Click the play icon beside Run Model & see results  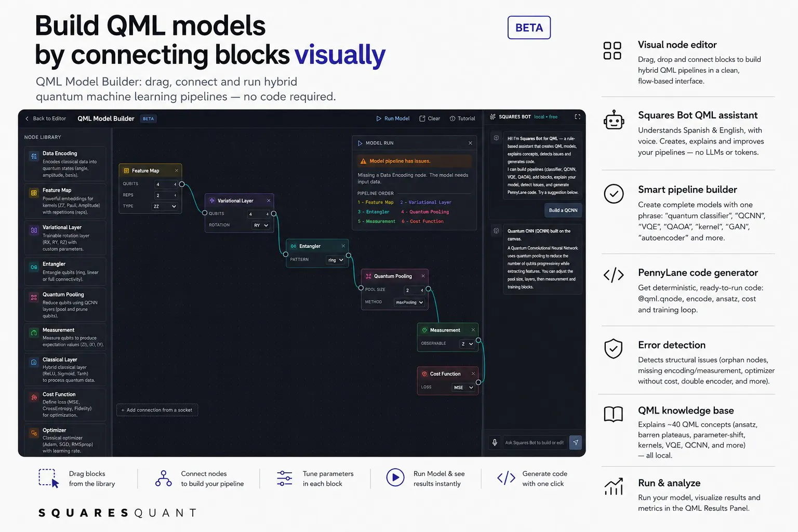click(395, 477)
